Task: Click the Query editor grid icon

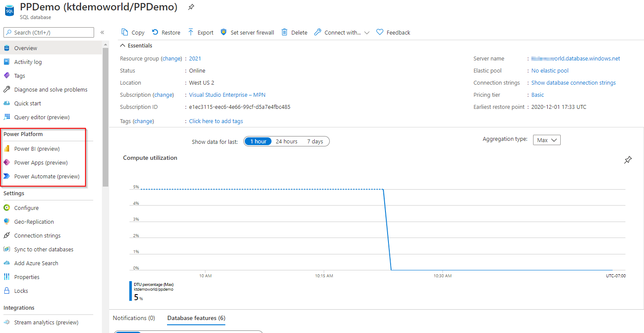Action: 6,117
